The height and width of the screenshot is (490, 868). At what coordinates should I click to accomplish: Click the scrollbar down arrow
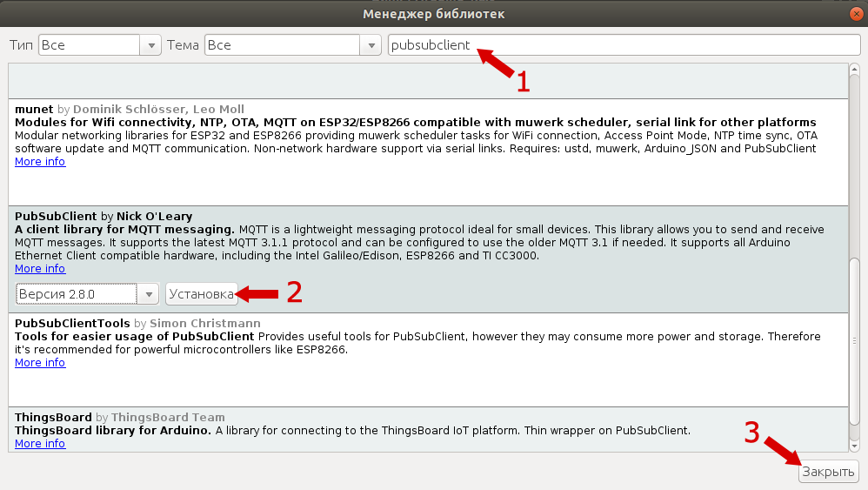pyautogui.click(x=854, y=446)
